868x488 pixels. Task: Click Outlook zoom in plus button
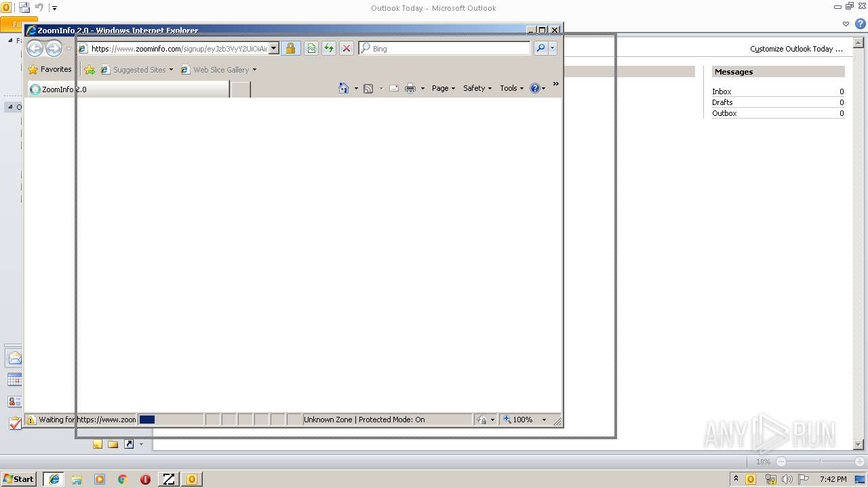click(x=859, y=462)
